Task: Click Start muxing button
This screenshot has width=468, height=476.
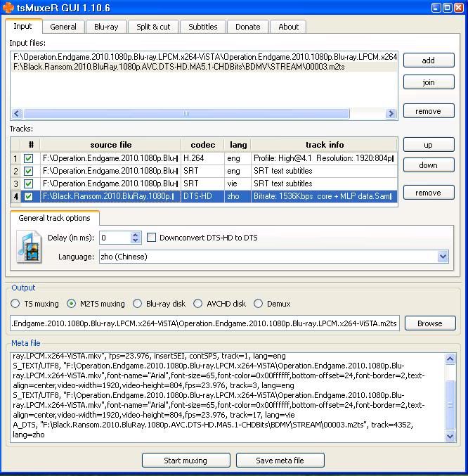Action: [x=186, y=461]
